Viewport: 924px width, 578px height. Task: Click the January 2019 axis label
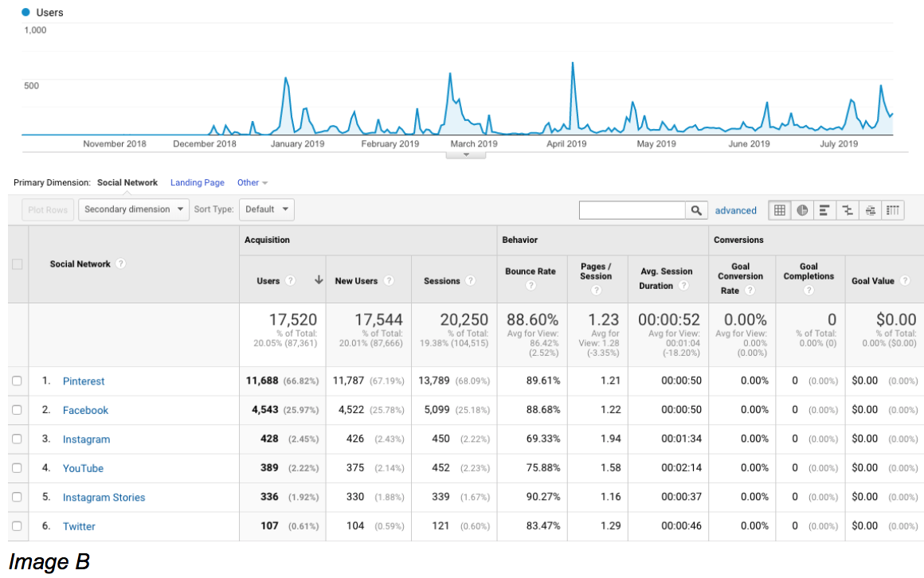298,144
